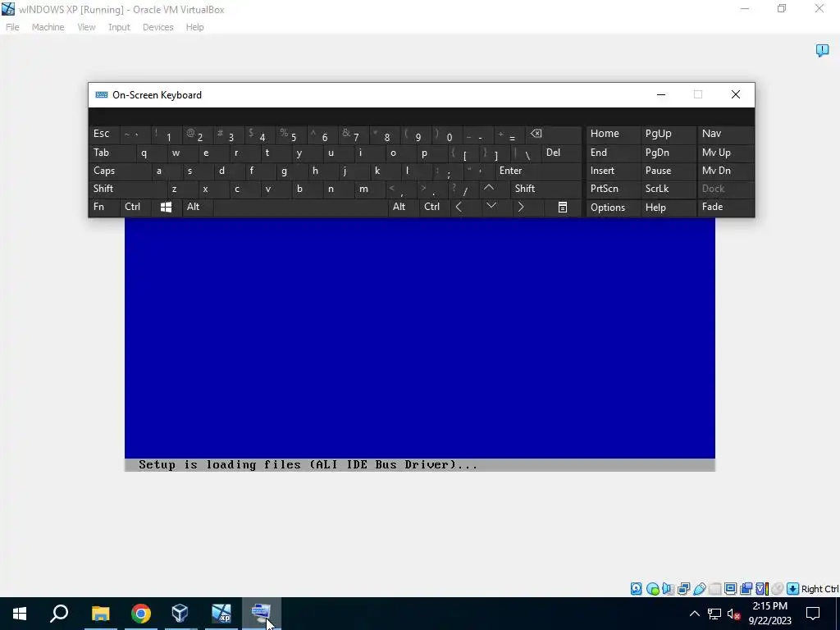Viewport: 840px width, 630px height.
Task: Switch to VirtualBox Manager cube taskbar icon
Action: click(x=180, y=614)
